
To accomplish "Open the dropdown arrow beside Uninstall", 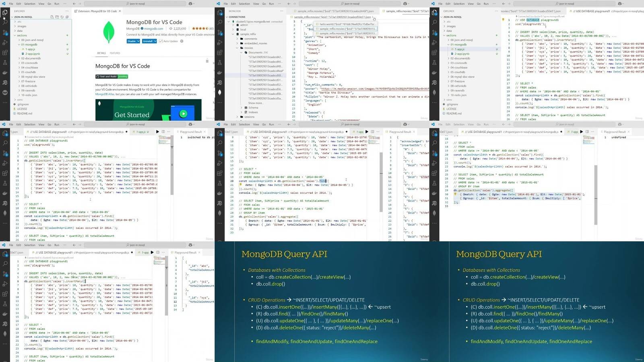I will tap(155, 41).
